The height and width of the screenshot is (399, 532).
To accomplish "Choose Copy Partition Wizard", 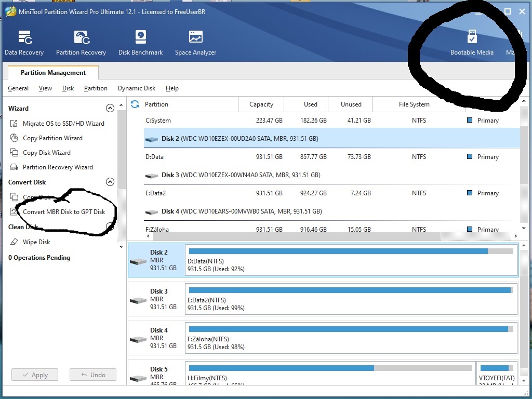I will (x=52, y=138).
